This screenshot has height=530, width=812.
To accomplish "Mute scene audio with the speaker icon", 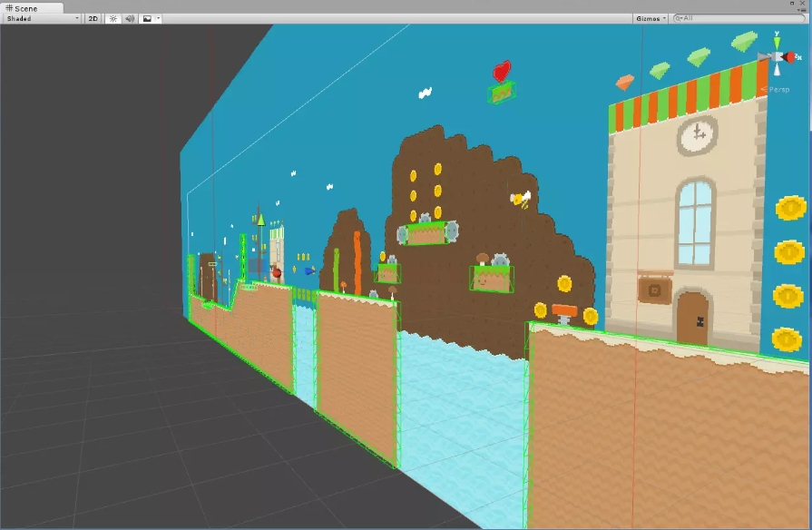I will (129, 18).
